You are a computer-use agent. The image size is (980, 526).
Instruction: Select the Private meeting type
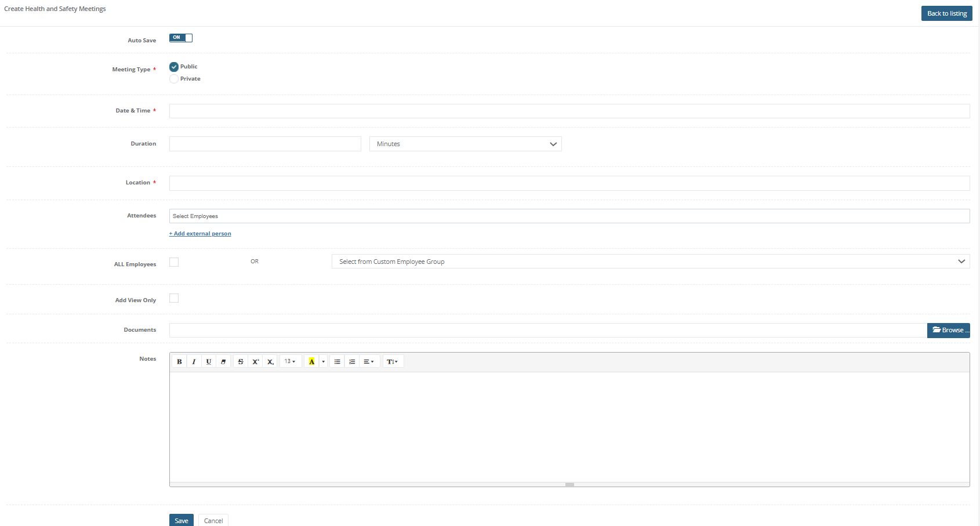(174, 79)
